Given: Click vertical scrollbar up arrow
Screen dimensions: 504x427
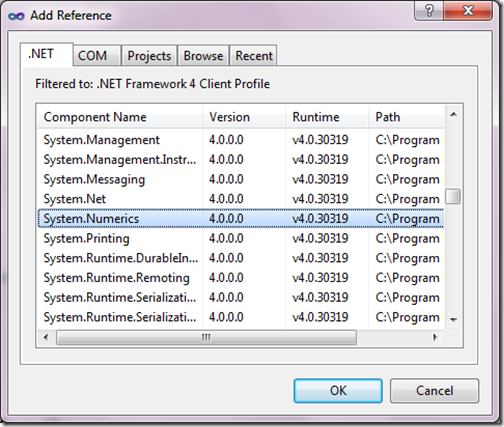Looking at the screenshot, I should (453, 115).
